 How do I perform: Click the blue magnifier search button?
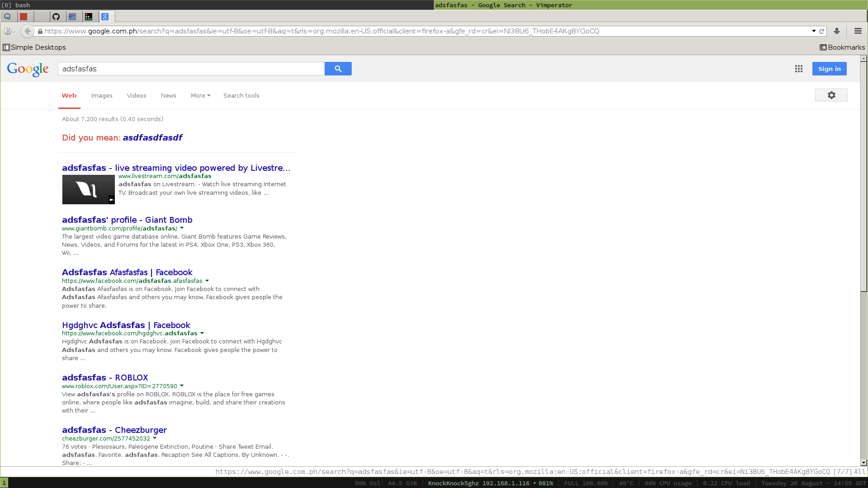[x=338, y=69]
